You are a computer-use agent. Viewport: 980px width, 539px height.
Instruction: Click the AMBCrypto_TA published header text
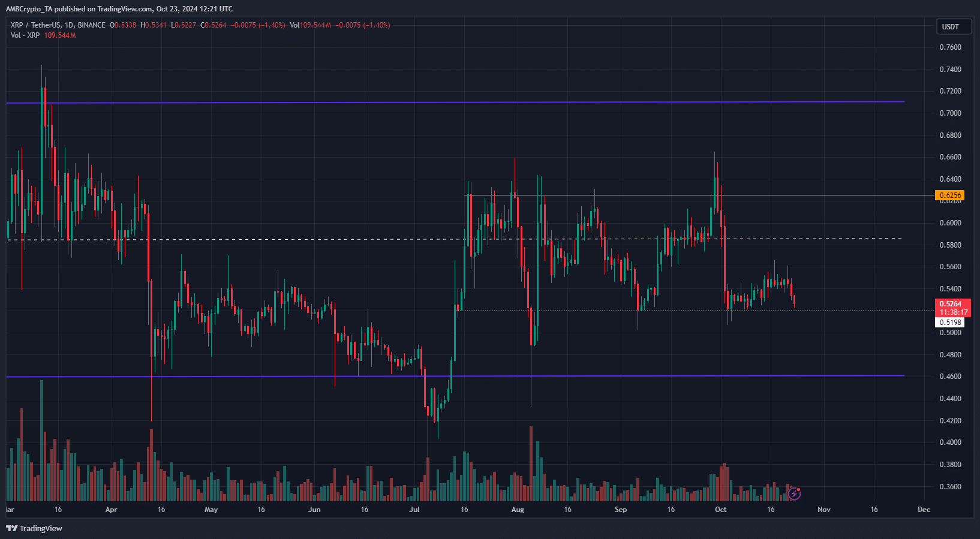119,9
